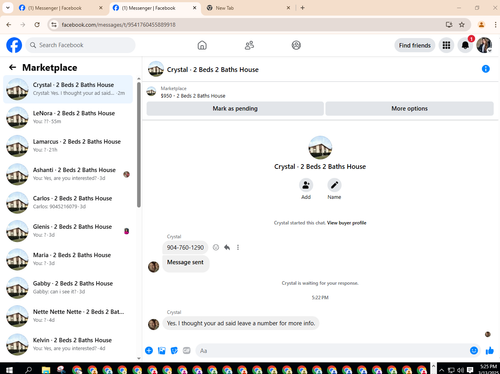The width and height of the screenshot is (500, 374).
Task: Open more options for the 904-760-1290 message
Action: [x=238, y=247]
